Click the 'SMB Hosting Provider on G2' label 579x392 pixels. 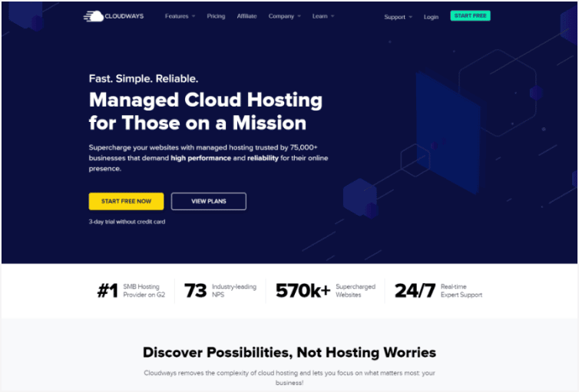click(144, 291)
